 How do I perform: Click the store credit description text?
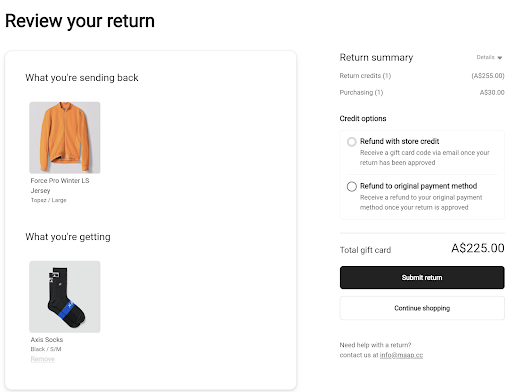tap(425, 158)
